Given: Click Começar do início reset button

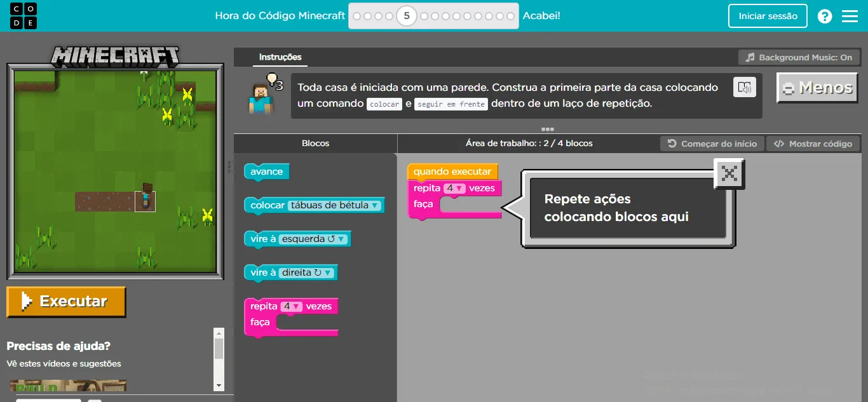Looking at the screenshot, I should (x=712, y=144).
